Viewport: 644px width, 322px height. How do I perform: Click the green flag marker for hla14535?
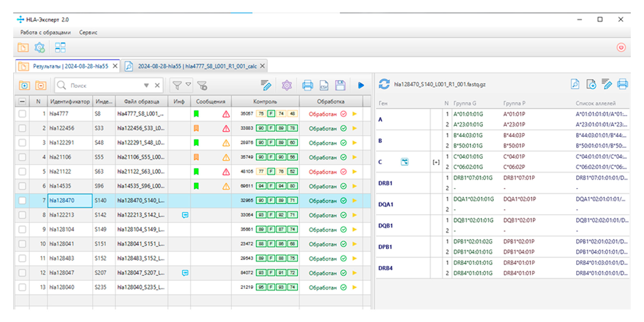(196, 186)
